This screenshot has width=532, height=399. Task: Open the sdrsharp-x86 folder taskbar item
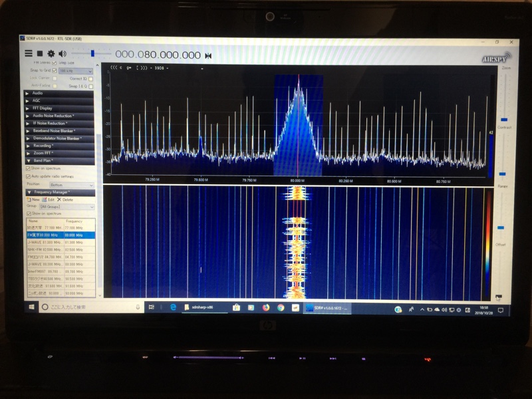205,307
